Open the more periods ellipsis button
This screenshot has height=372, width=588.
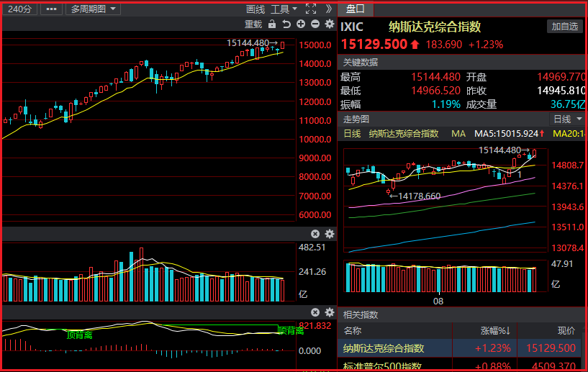click(x=51, y=9)
